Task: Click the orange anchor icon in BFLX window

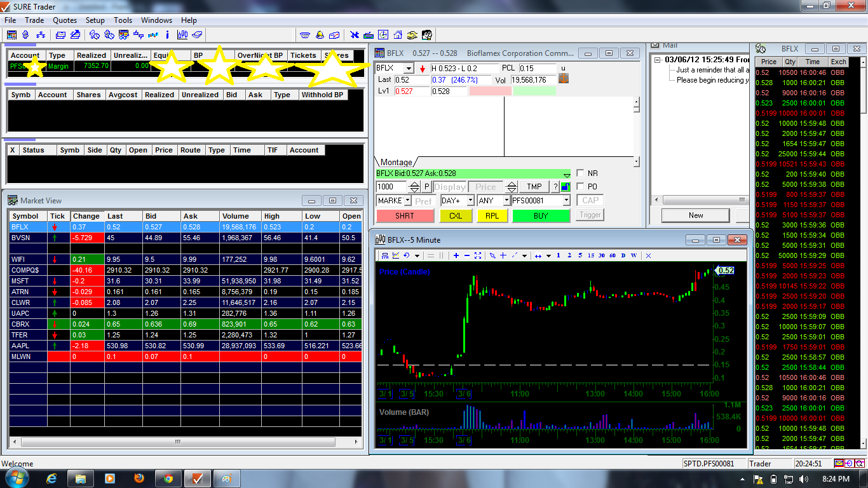Action: [x=564, y=79]
